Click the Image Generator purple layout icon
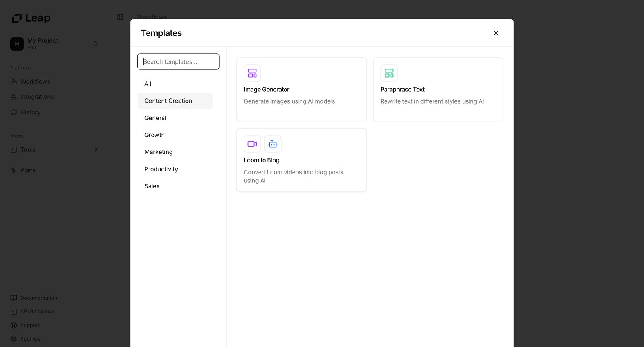The width and height of the screenshot is (644, 347). point(252,73)
